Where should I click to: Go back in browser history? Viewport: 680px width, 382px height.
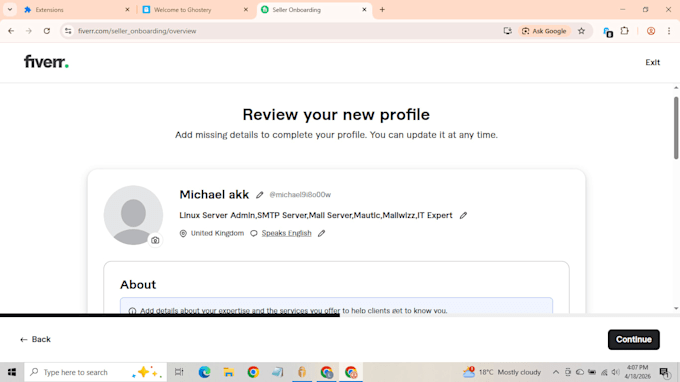coord(11,31)
